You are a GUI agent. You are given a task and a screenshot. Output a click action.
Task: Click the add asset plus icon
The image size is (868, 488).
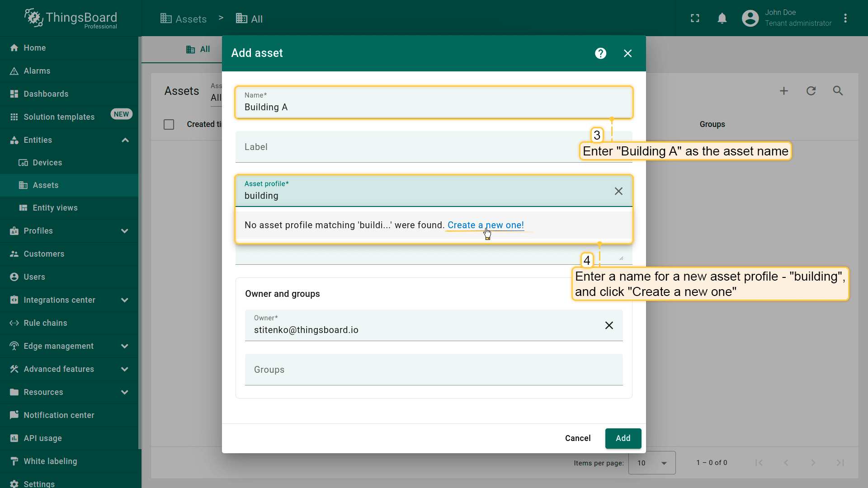784,91
